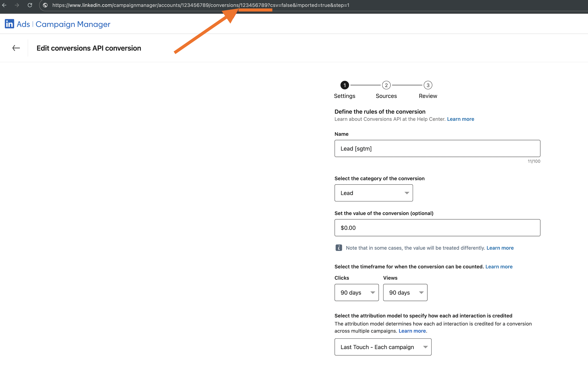
Task: Click the Settings step 1 circle icon
Action: [344, 85]
